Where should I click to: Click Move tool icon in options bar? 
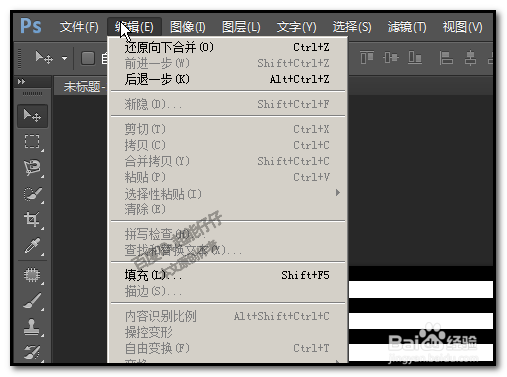click(x=44, y=58)
